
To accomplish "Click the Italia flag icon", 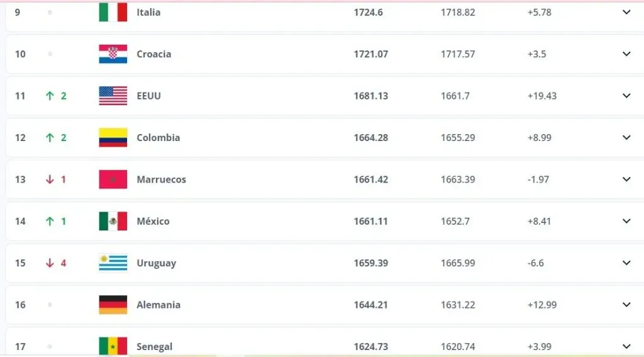I will pyautogui.click(x=113, y=12).
